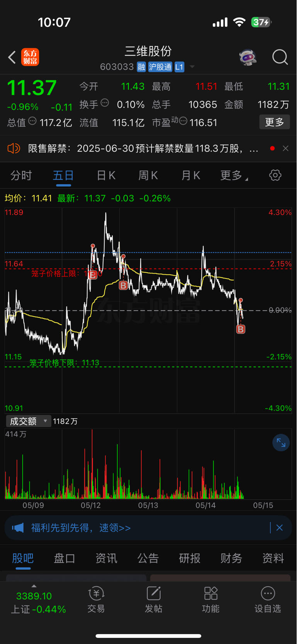Tap the 414万 volume scale label
Screen dimensions: 297x644
pyautogui.click(x=16, y=434)
